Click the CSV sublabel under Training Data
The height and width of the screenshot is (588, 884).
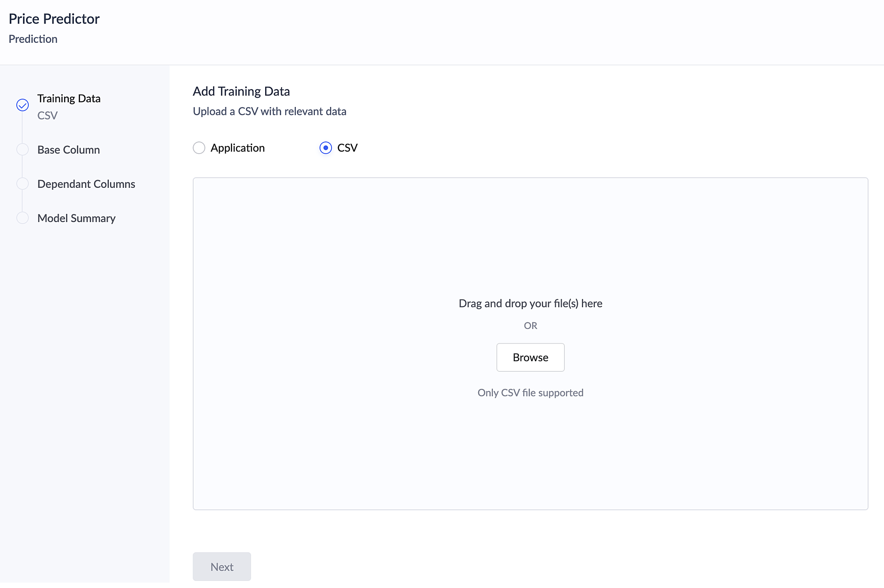47,115
